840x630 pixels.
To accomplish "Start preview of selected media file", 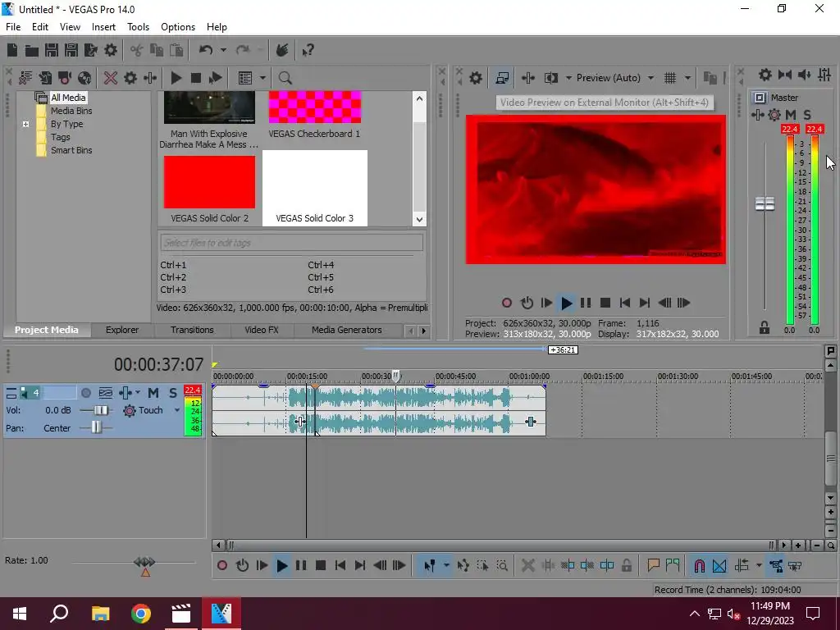I will [x=176, y=78].
